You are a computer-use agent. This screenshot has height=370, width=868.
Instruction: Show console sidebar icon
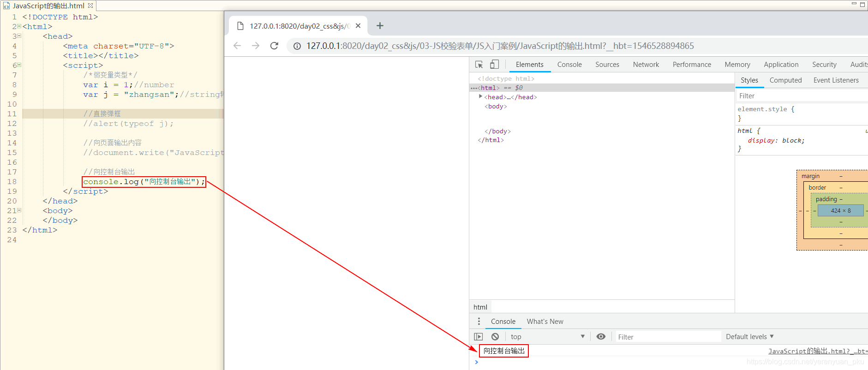tap(479, 337)
